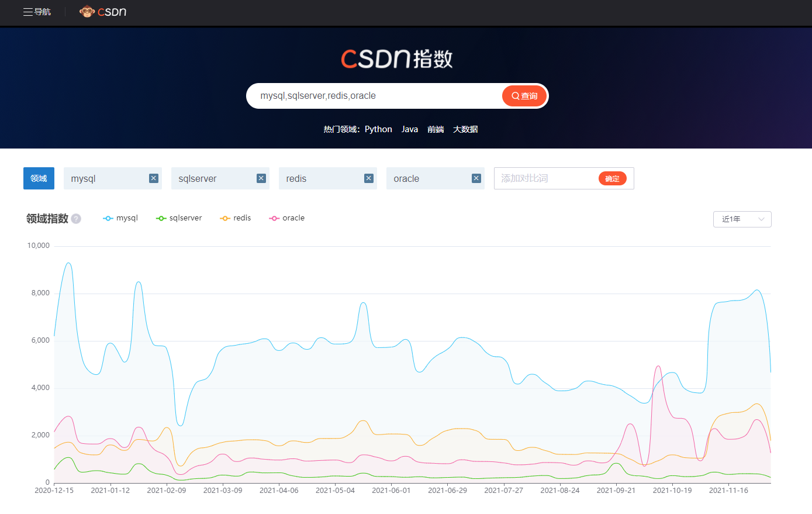Open the 大数据 hot domain link
Image resolution: width=812 pixels, height=514 pixels.
click(x=465, y=129)
